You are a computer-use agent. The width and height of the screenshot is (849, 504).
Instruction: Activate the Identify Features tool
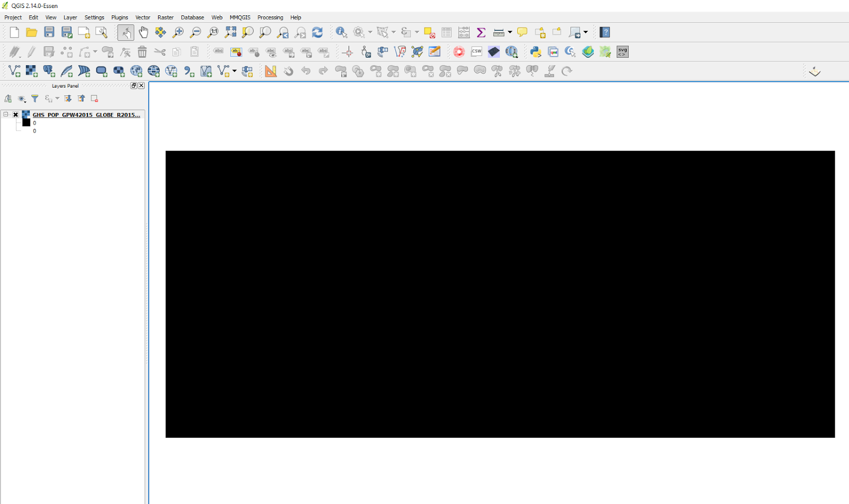point(341,32)
